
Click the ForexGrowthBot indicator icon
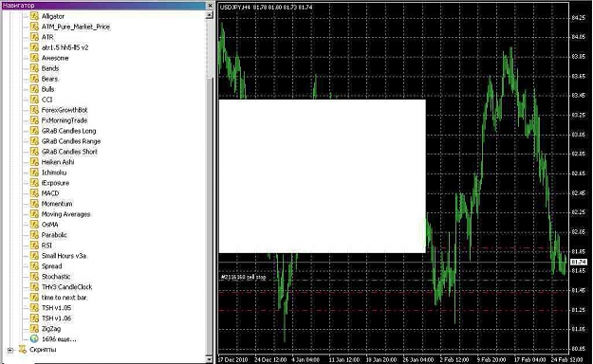[34, 110]
